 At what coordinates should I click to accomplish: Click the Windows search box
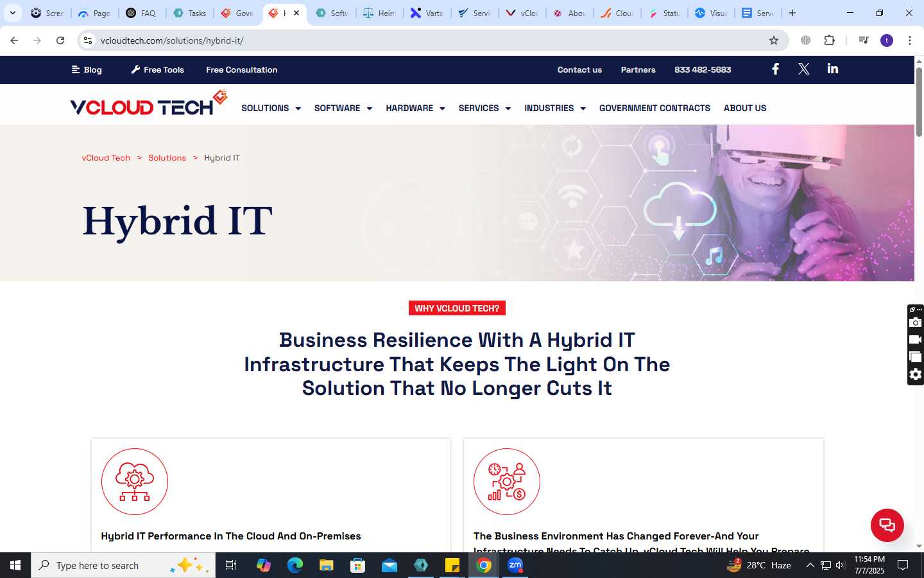tap(123, 565)
